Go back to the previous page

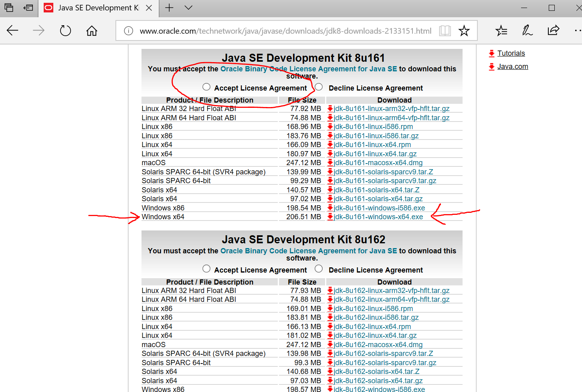[x=12, y=30]
